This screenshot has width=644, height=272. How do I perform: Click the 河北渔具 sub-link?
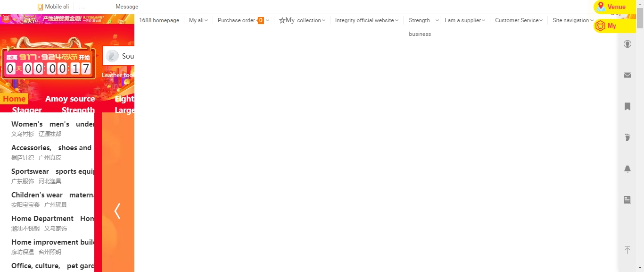point(50,181)
